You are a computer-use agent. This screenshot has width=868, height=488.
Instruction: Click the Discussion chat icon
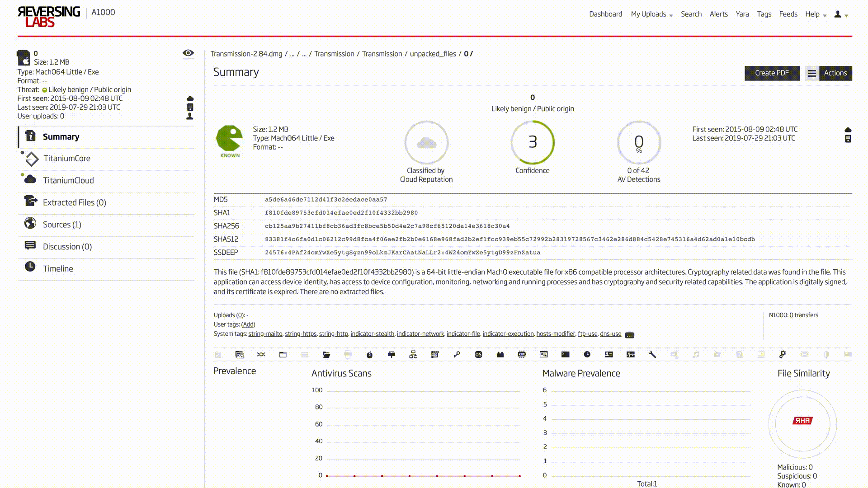pos(30,245)
